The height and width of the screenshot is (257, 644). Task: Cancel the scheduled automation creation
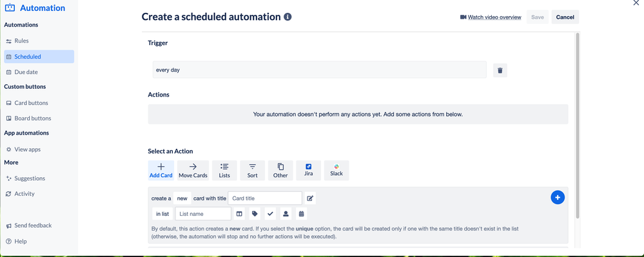[565, 17]
